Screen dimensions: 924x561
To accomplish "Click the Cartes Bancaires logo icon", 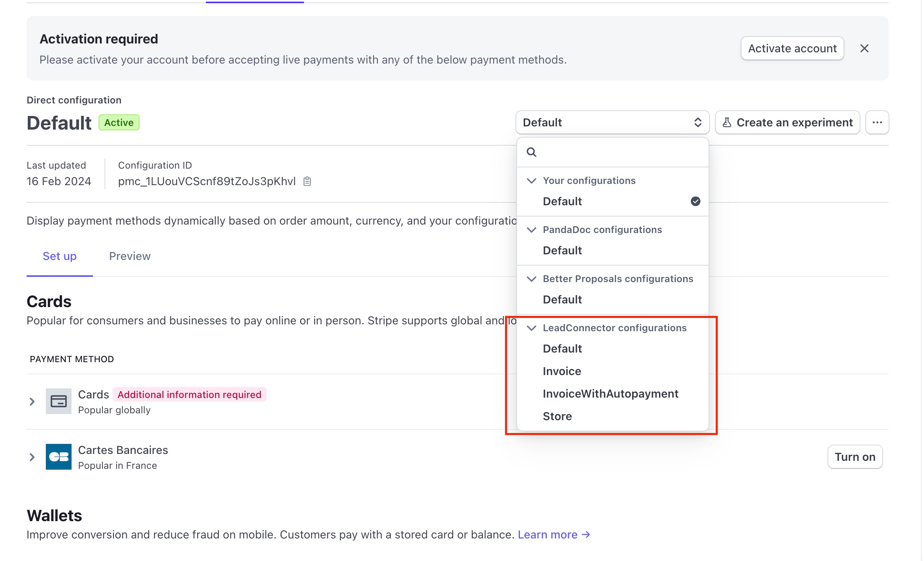I will click(59, 457).
